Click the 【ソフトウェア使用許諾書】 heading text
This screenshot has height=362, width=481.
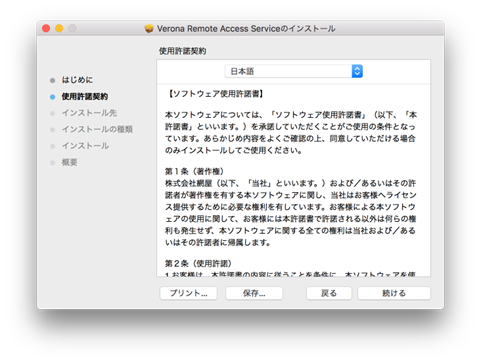click(216, 94)
